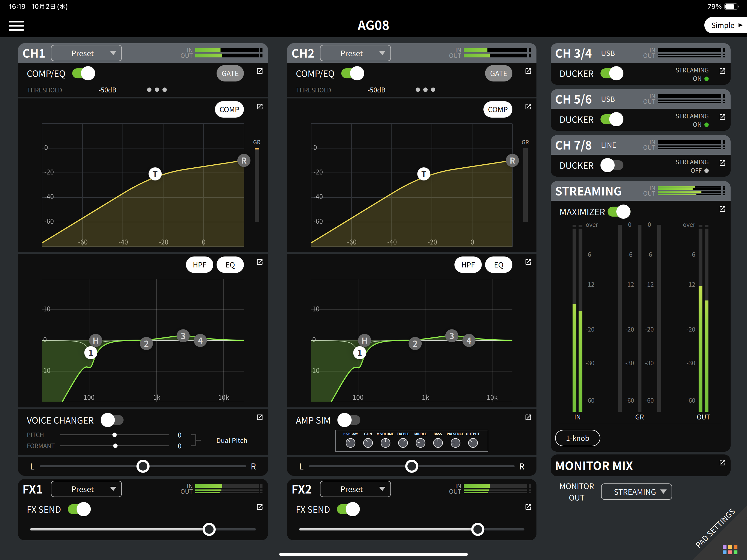
Task: Pop out CH1 EQ graph panel
Action: (260, 262)
